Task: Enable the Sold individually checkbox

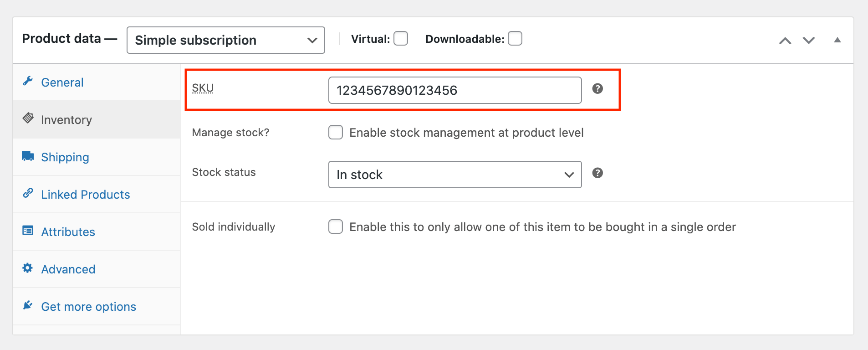Action: [336, 226]
